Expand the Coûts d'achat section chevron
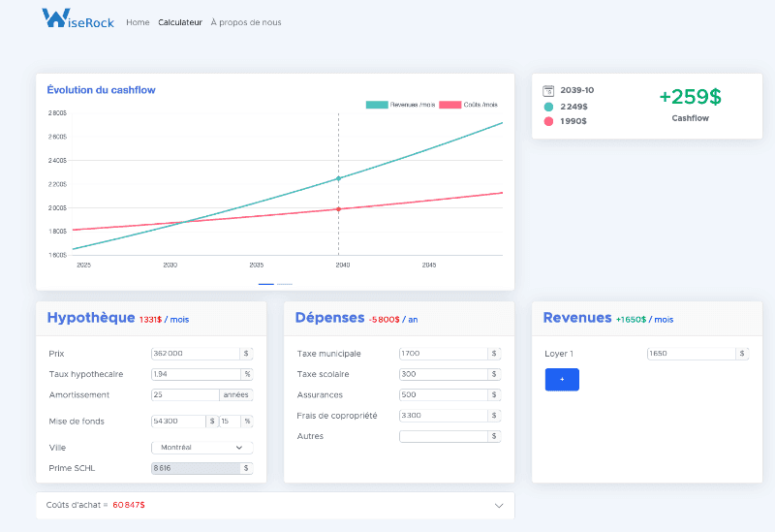Viewport: 775px width, 532px height. (x=499, y=505)
